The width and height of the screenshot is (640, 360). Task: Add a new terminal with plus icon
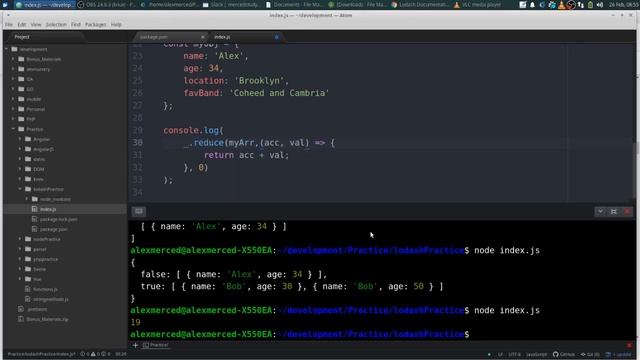[135, 345]
